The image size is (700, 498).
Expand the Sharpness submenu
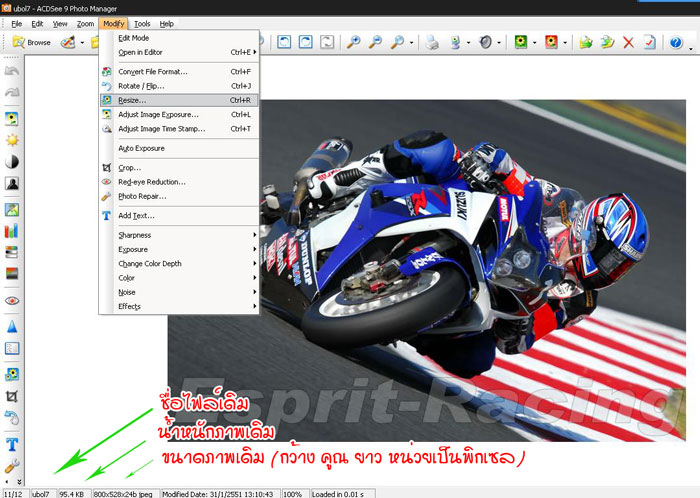[x=180, y=235]
